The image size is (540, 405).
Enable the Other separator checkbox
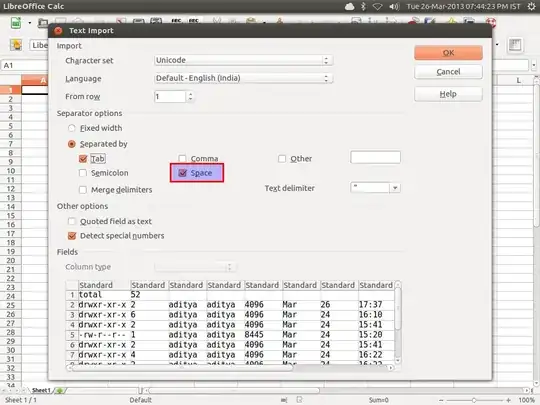pos(282,159)
